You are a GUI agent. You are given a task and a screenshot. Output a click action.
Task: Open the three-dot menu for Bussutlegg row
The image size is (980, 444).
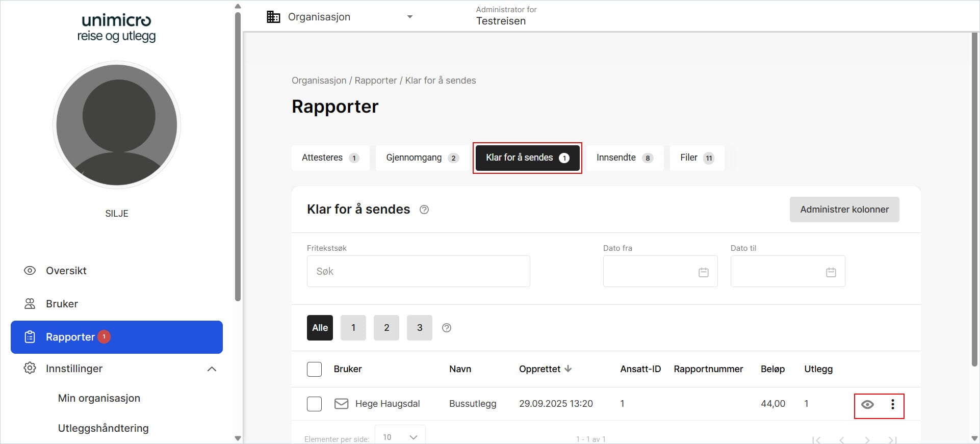[892, 405]
